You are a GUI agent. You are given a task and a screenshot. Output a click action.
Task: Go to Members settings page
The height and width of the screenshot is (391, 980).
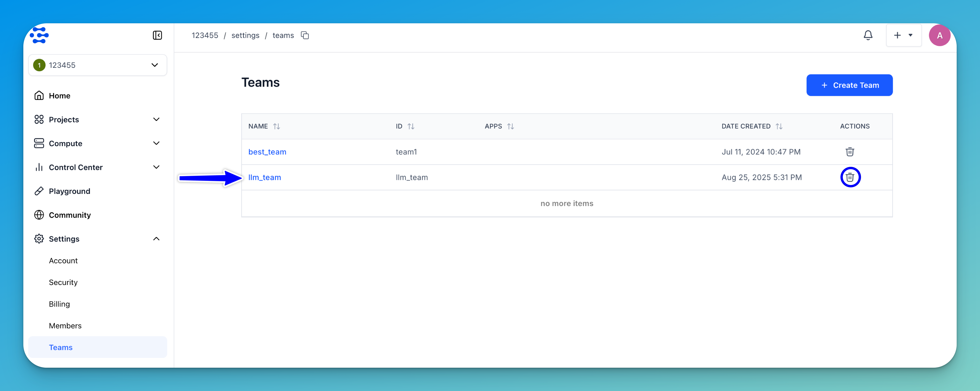[65, 326]
